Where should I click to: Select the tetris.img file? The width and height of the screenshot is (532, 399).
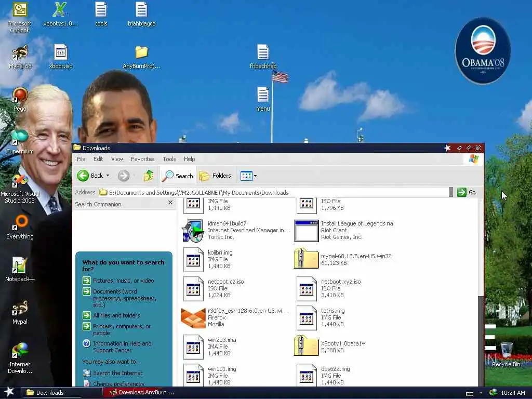coord(321,318)
